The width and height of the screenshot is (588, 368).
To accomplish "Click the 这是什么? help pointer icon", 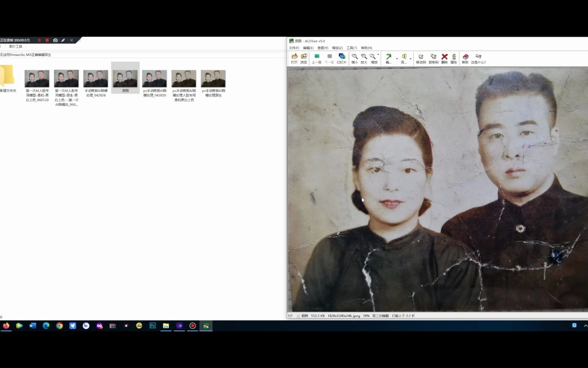I will tap(479, 58).
